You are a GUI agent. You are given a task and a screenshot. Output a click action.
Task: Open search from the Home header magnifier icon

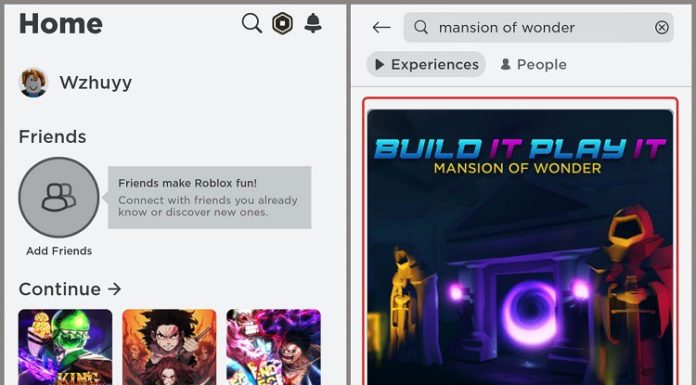[252, 23]
